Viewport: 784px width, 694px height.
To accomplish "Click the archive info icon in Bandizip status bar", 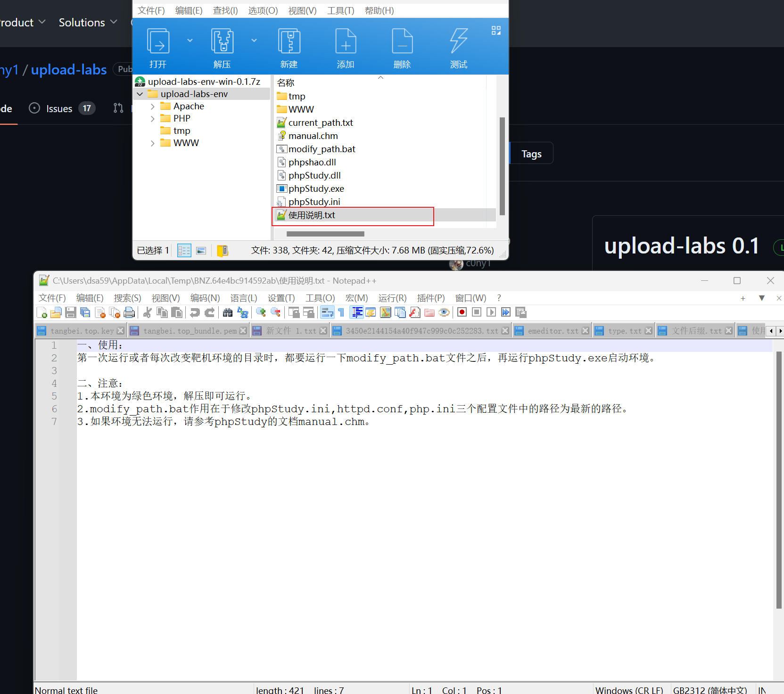I will 223,250.
